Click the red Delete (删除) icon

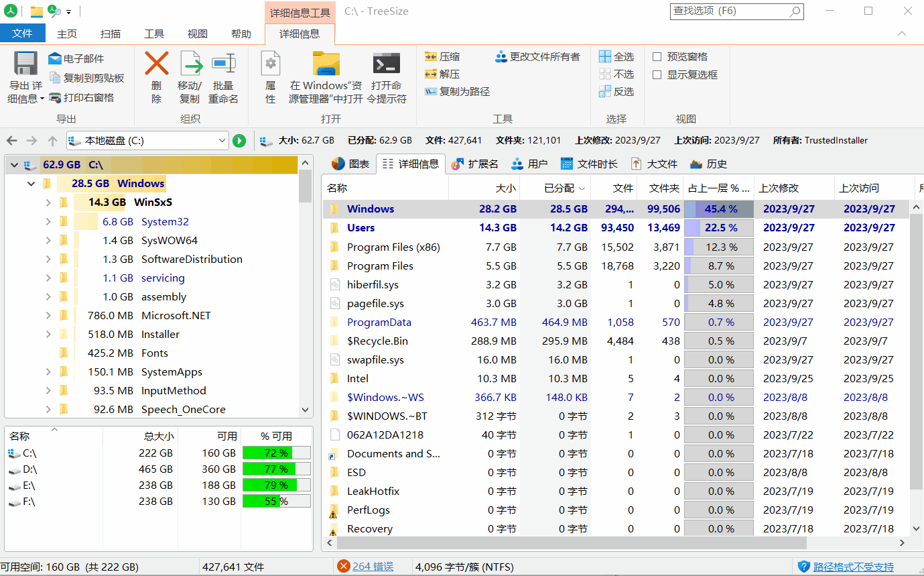(x=156, y=64)
